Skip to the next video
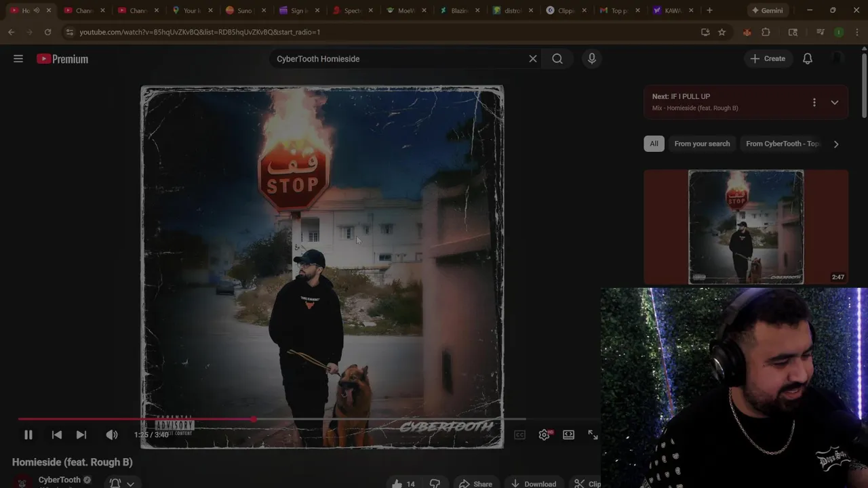The image size is (868, 488). (81, 435)
